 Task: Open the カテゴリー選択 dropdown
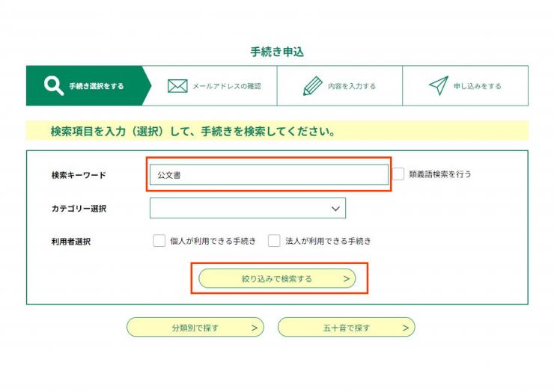[248, 208]
